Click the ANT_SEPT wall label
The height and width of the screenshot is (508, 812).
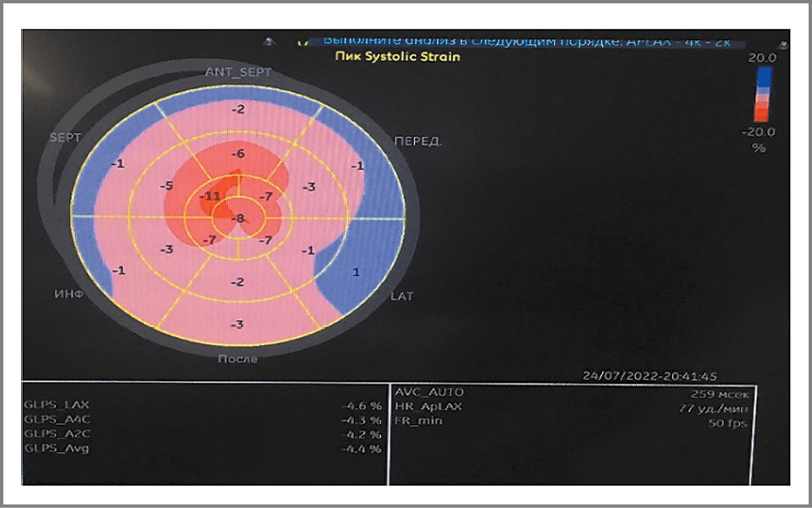pyautogui.click(x=238, y=72)
